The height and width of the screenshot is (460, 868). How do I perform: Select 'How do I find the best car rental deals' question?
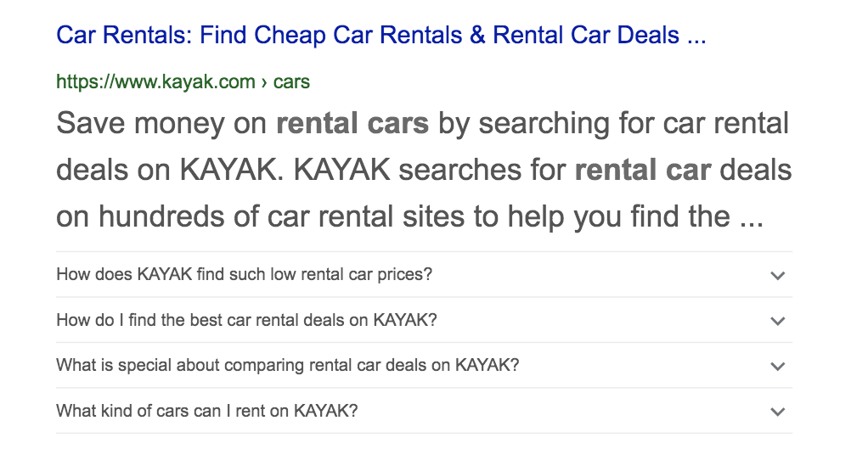point(246,321)
